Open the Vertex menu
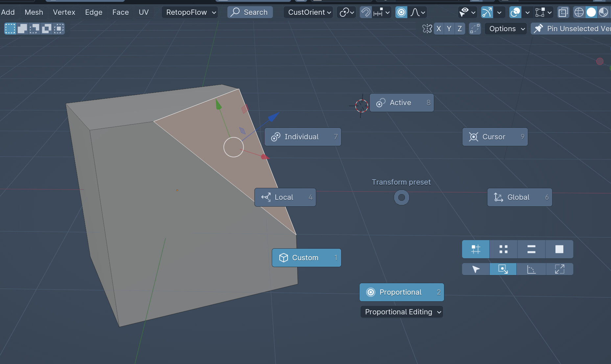Image resolution: width=611 pixels, height=364 pixels. [x=64, y=12]
